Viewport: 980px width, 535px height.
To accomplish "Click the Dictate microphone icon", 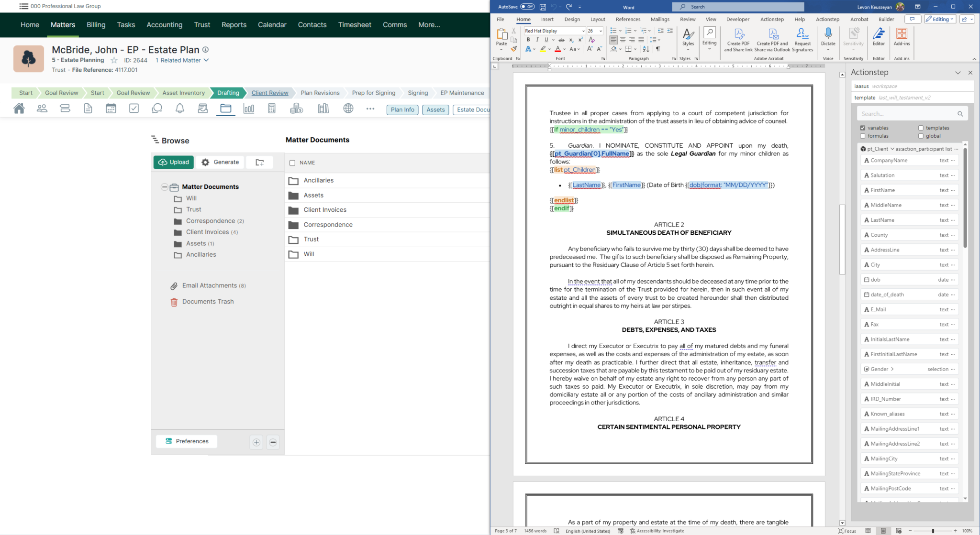I will click(x=828, y=33).
